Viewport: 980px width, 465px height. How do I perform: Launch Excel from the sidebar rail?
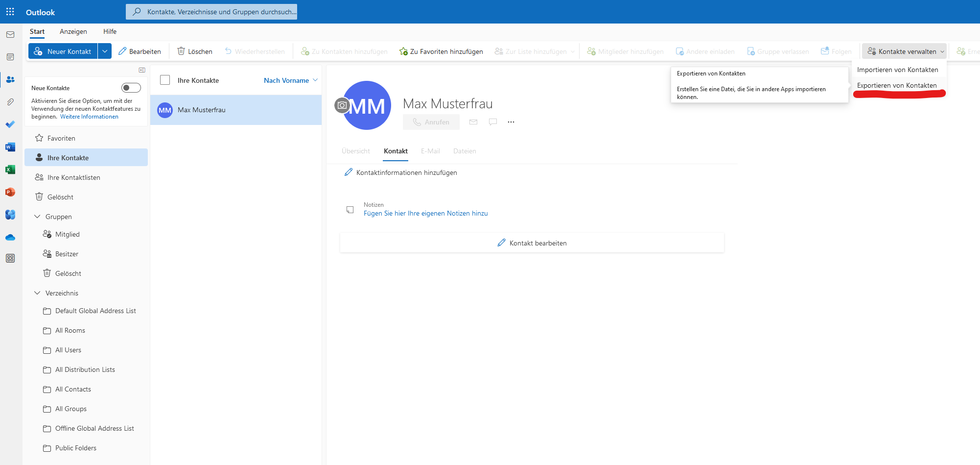[x=10, y=170]
